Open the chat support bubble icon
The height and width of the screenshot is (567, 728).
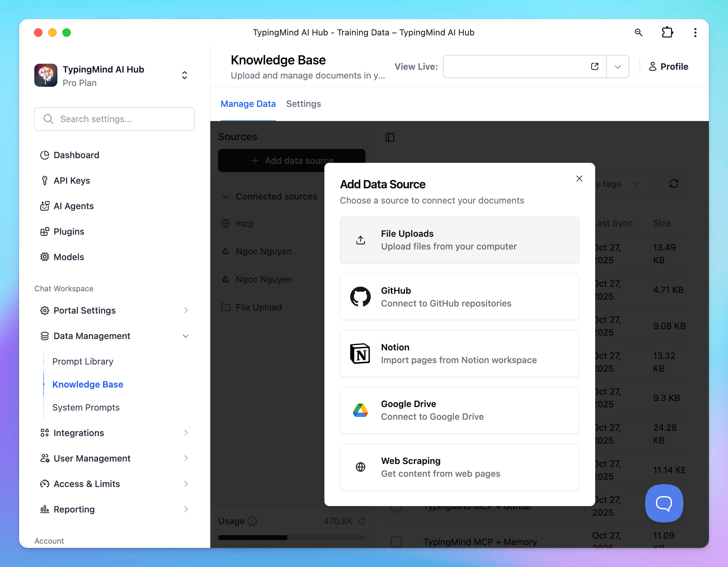(664, 503)
